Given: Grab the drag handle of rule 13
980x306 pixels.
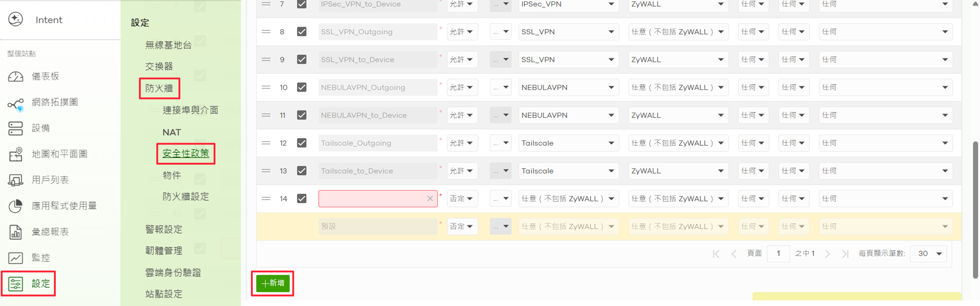Looking at the screenshot, I should (x=266, y=171).
